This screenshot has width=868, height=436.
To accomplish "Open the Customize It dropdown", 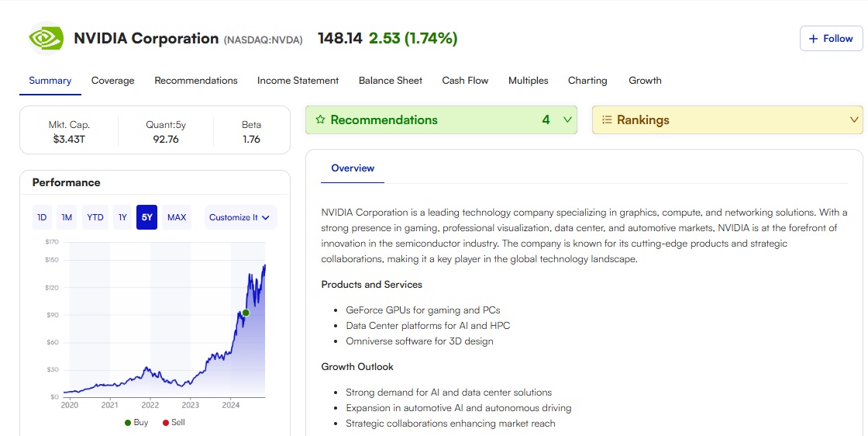I will pos(240,217).
